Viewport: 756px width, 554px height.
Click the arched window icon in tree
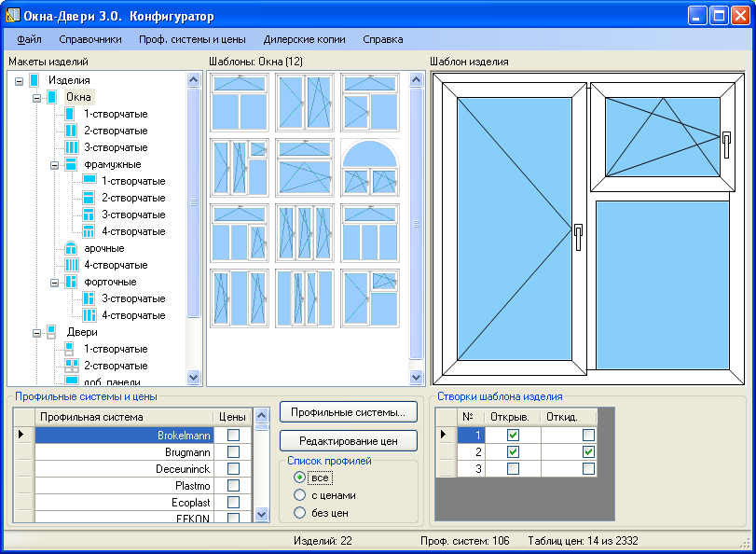coord(70,248)
